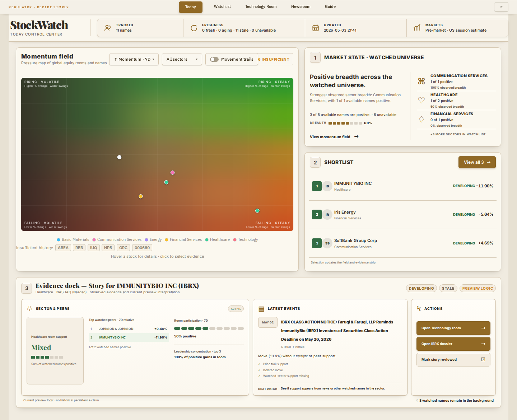This screenshot has width=517, height=420.
Task: Select the REB insufficient history chip
Action: [x=79, y=248]
